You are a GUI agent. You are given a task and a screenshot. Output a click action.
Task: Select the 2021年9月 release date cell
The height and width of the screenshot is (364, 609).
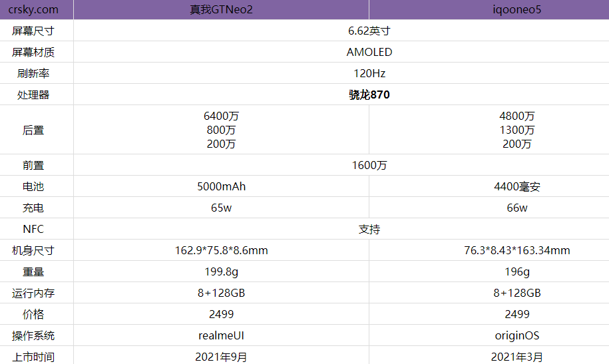pos(221,357)
